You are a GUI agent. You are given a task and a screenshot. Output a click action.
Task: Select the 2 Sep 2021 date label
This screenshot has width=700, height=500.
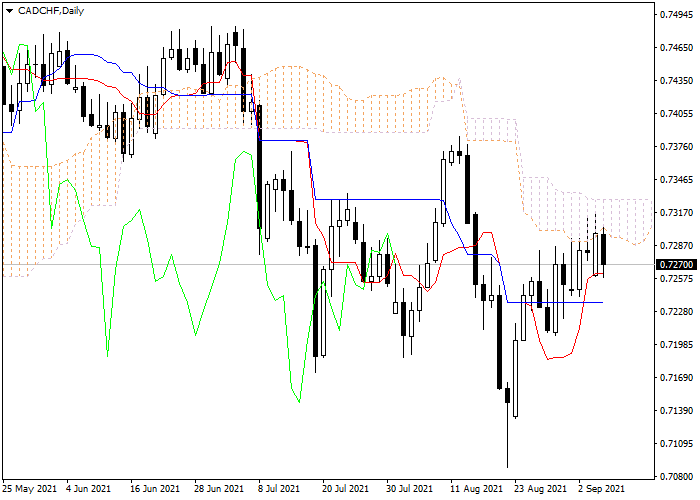(x=601, y=489)
